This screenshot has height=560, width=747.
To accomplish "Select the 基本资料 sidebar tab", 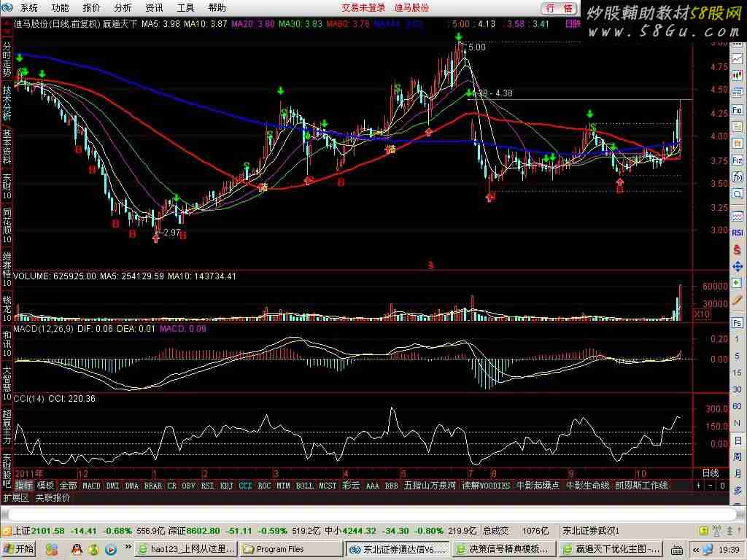I will [x=6, y=147].
